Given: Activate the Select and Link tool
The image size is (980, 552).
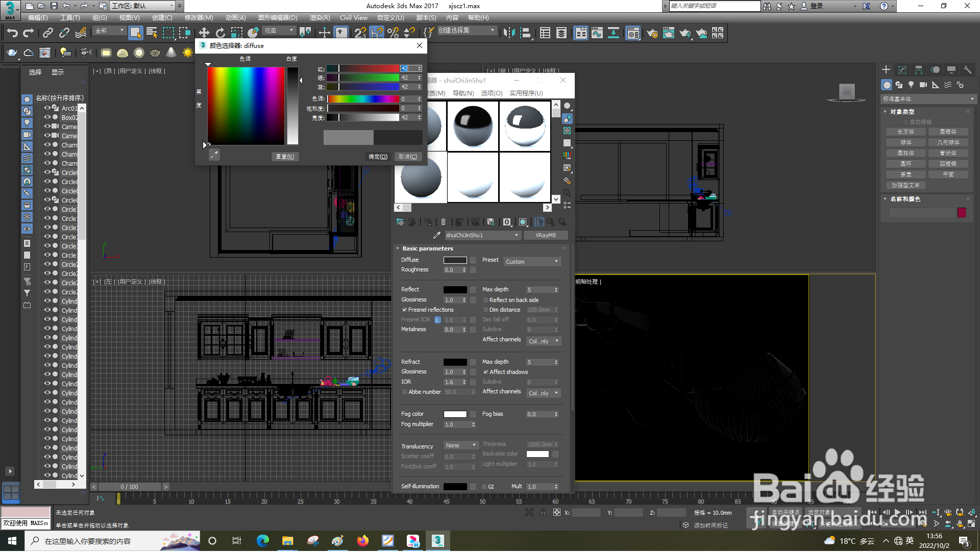Looking at the screenshot, I should coord(47,33).
